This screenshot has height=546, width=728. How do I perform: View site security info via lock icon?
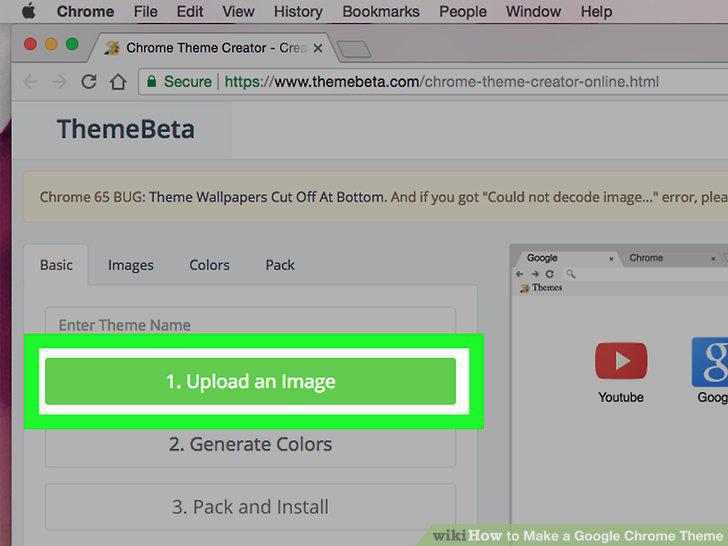tap(151, 82)
